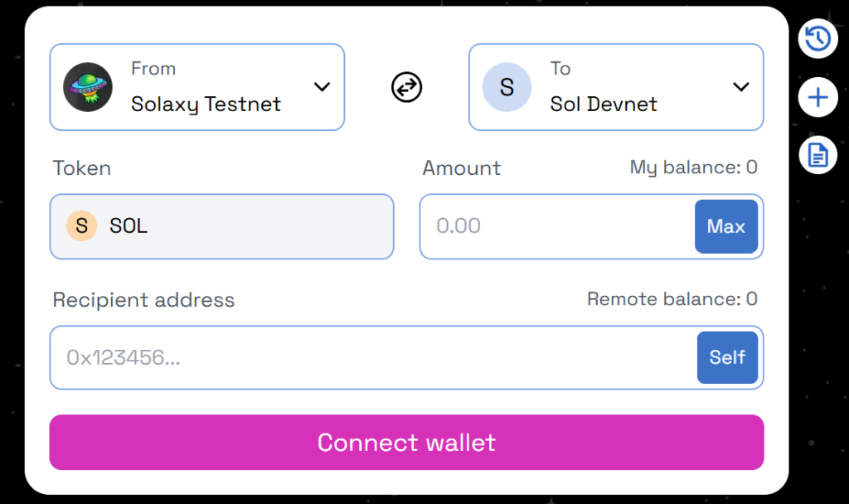
Task: Select the Sol Devnet network name
Action: [x=604, y=104]
